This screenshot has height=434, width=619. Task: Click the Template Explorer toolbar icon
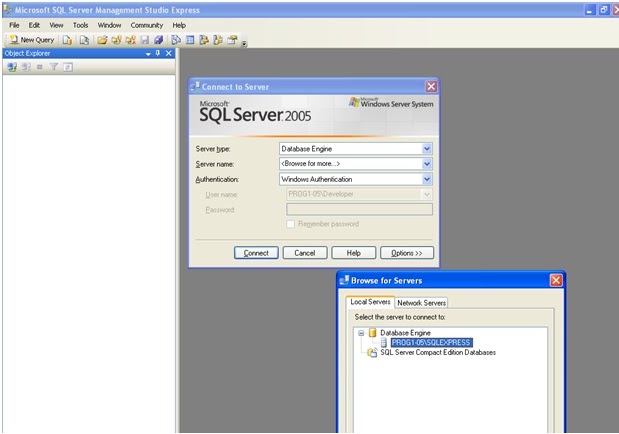pyautogui.click(x=218, y=40)
